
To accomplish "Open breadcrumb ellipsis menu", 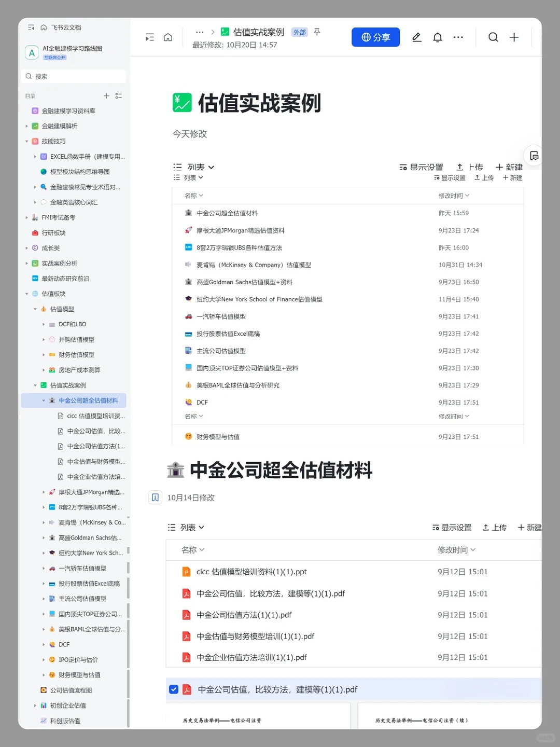I will 200,32.
